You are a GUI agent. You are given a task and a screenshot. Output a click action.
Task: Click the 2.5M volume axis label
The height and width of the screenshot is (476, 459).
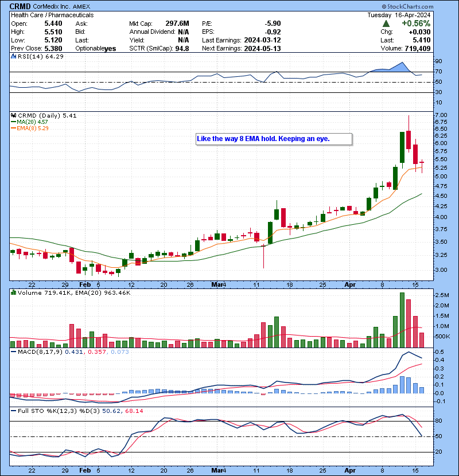(x=442, y=295)
